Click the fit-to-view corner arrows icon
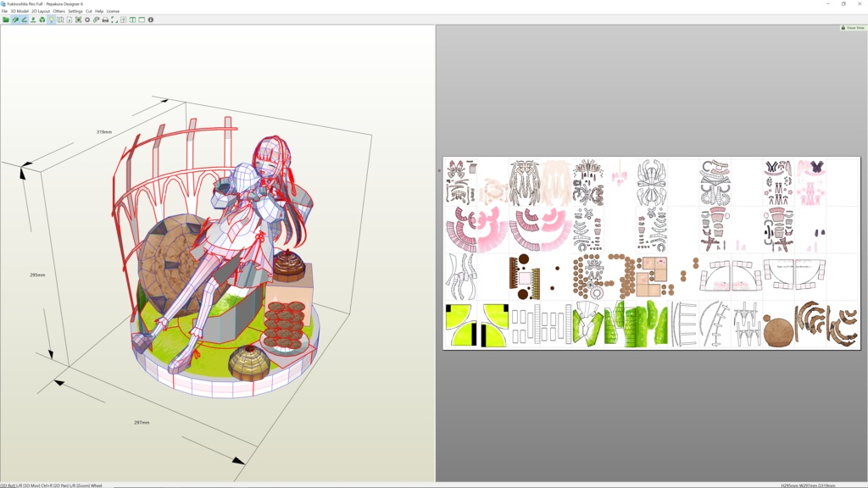This screenshot has width=868, height=488. 114,20
